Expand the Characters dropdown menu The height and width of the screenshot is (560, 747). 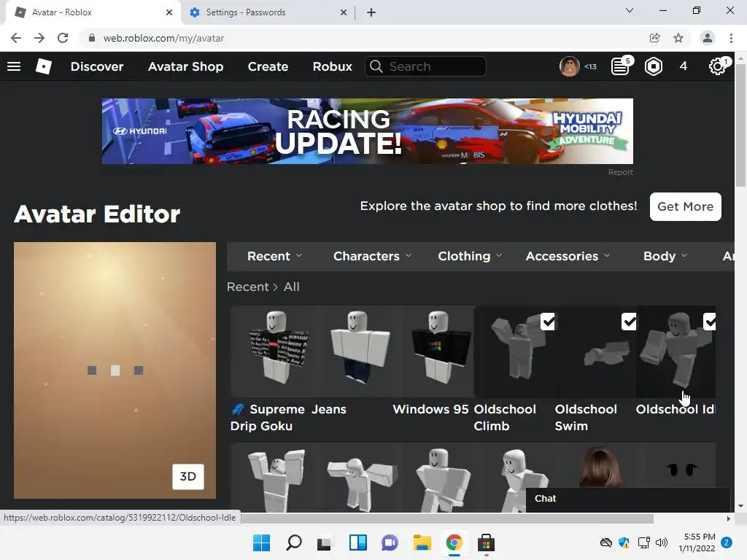[x=373, y=256]
